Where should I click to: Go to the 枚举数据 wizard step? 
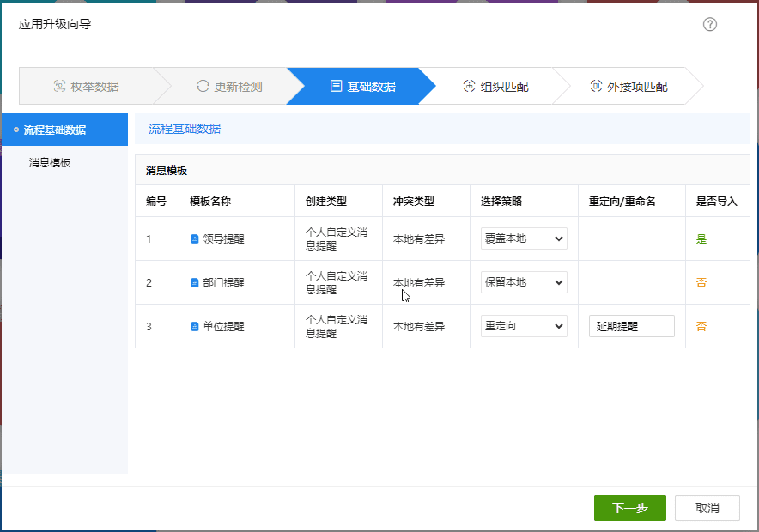pos(87,86)
